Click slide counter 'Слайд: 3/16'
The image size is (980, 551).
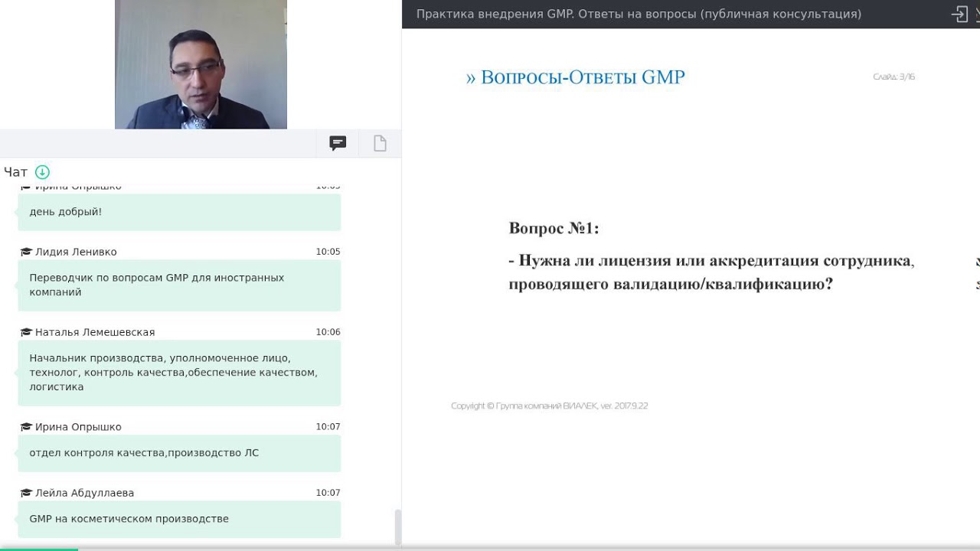894,77
